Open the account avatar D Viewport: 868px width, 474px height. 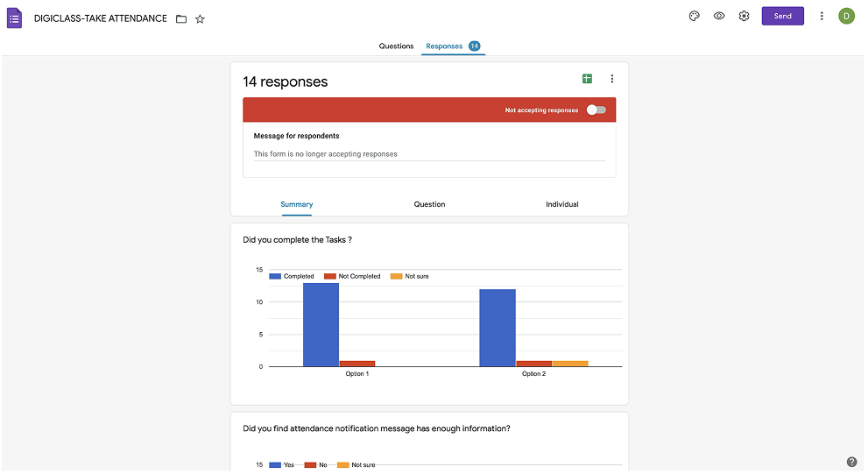pos(846,16)
